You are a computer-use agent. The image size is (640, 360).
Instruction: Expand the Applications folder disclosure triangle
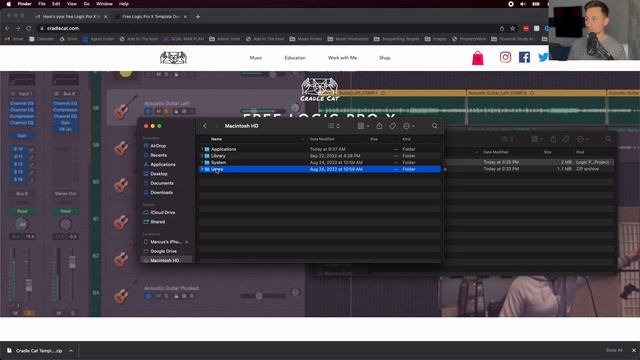coord(202,149)
